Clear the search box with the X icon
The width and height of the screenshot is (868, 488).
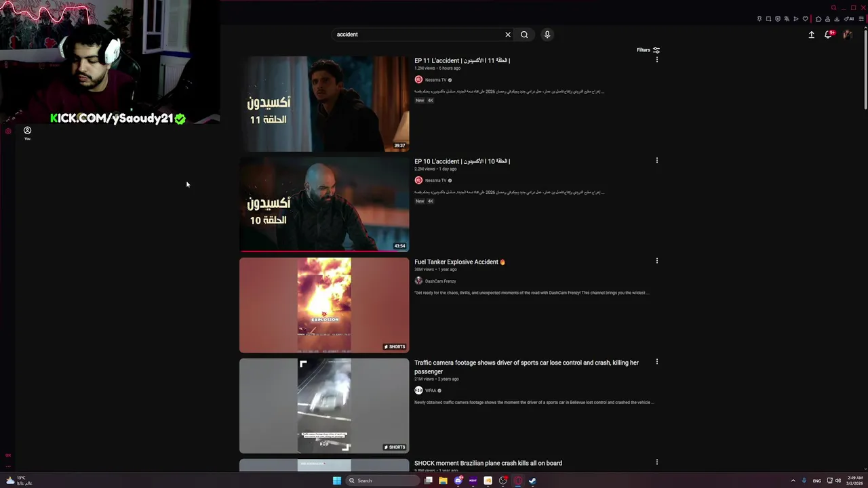(x=507, y=35)
